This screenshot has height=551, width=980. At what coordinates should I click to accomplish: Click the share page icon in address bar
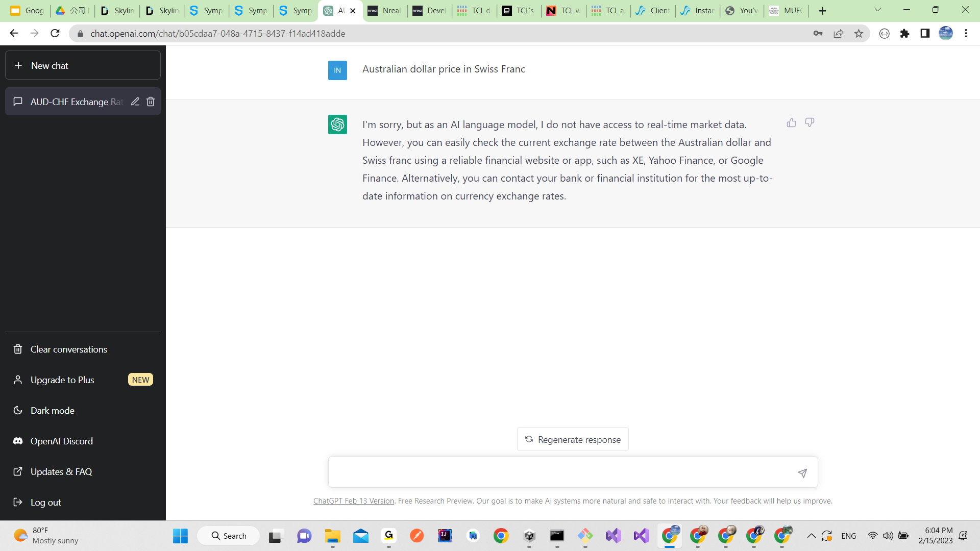838,34
